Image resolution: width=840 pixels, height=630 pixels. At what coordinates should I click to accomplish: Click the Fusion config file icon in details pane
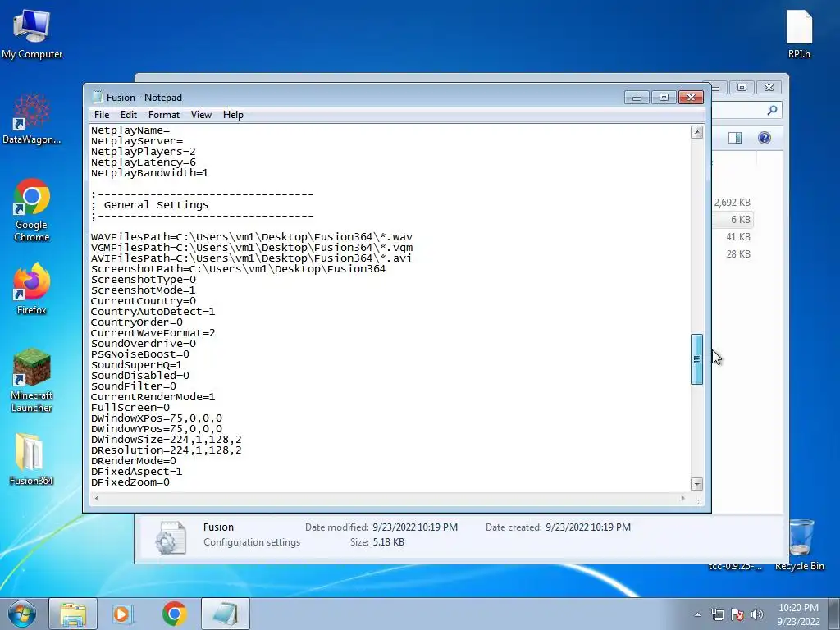[x=171, y=537]
